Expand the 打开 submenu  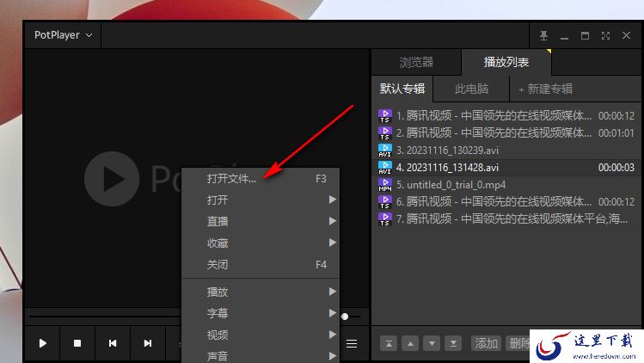[261, 200]
